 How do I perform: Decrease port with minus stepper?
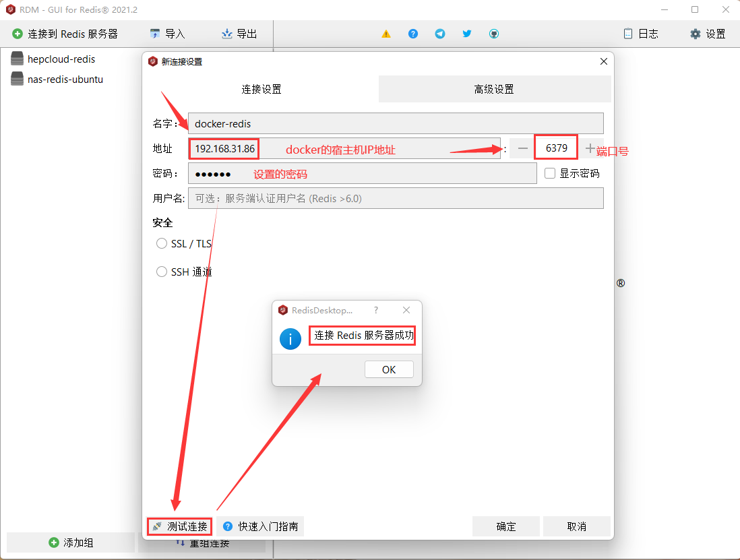tap(522, 149)
